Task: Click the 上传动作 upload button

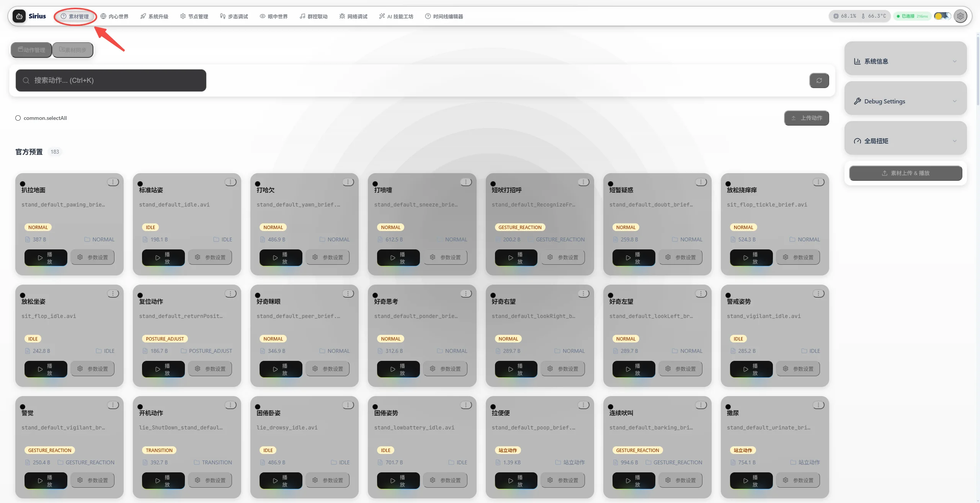Action: click(x=807, y=118)
